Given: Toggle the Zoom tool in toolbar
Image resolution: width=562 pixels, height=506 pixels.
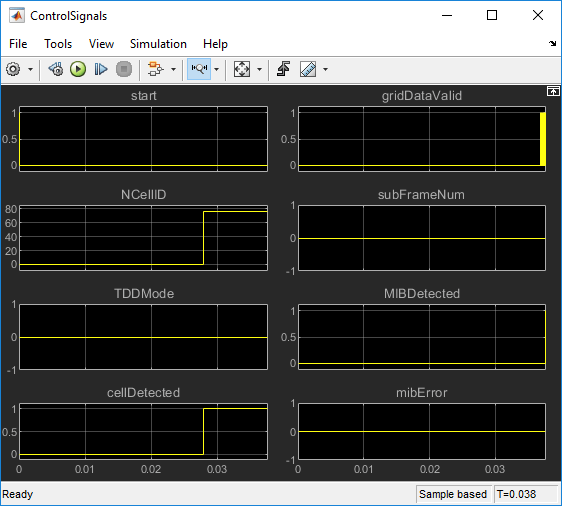Looking at the screenshot, I should (x=199, y=69).
